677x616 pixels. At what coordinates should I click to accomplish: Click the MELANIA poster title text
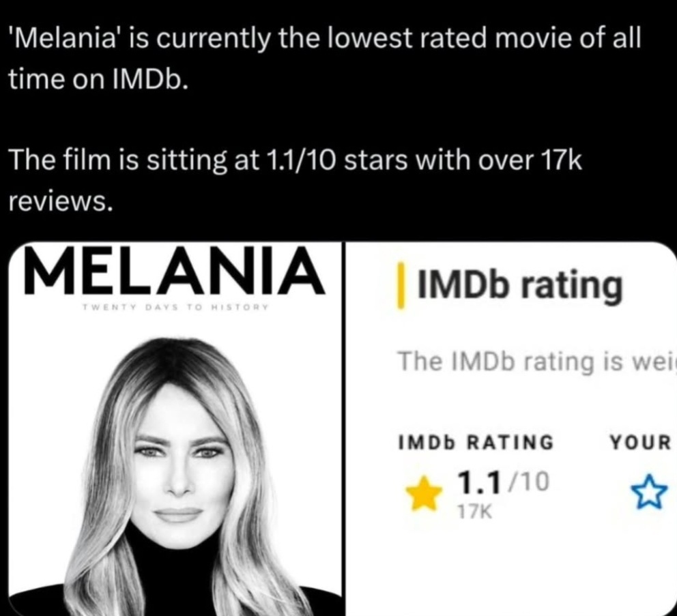[173, 271]
